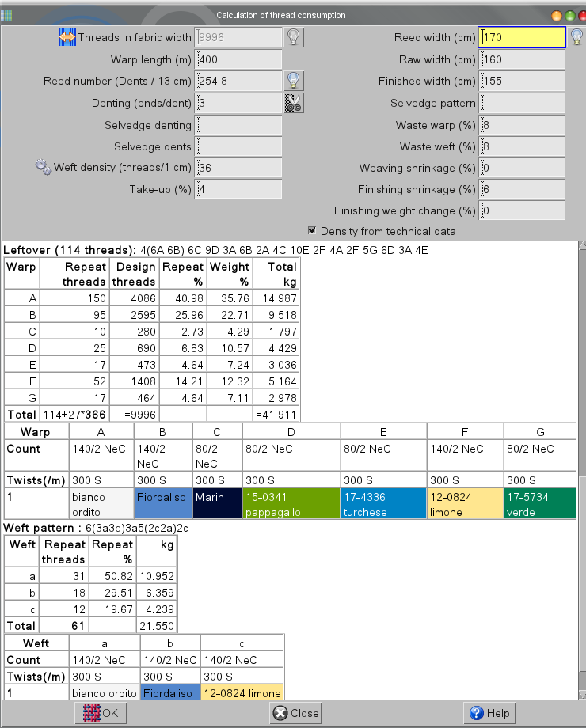Click the warp total =41.911 cell
The width and height of the screenshot is (586, 728).
(276, 415)
